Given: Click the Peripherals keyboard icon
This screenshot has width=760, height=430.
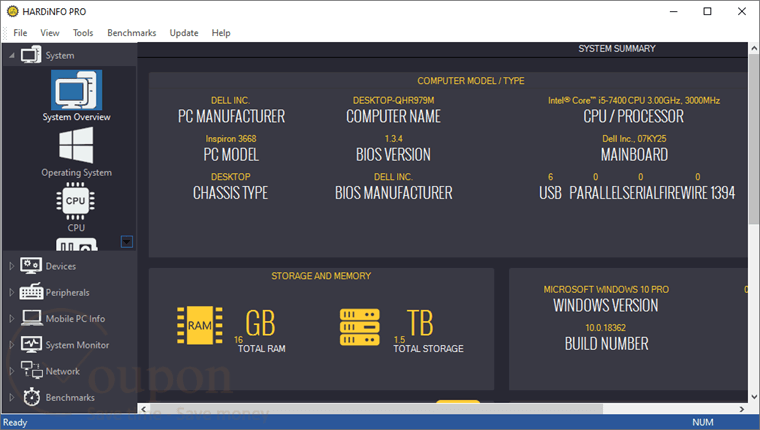Looking at the screenshot, I should [x=31, y=292].
